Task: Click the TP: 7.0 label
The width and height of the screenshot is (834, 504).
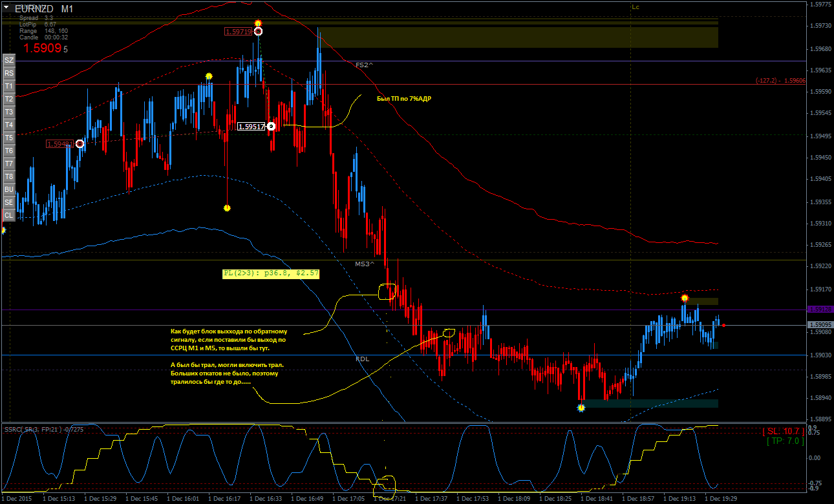Action: pos(786,441)
